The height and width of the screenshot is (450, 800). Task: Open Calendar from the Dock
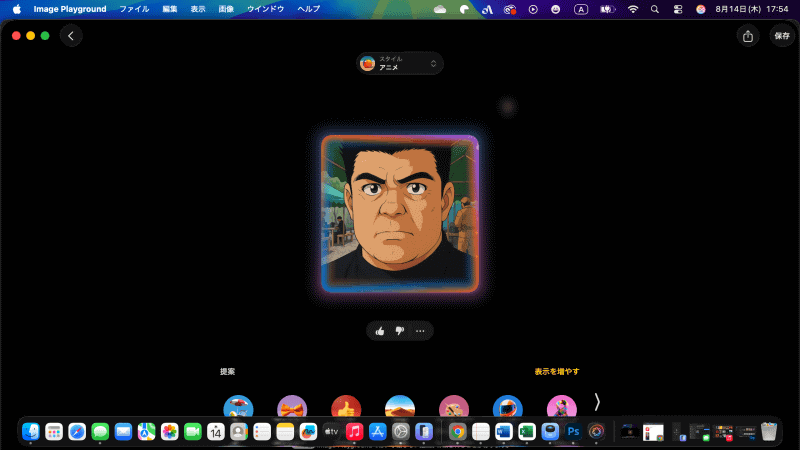(x=216, y=432)
